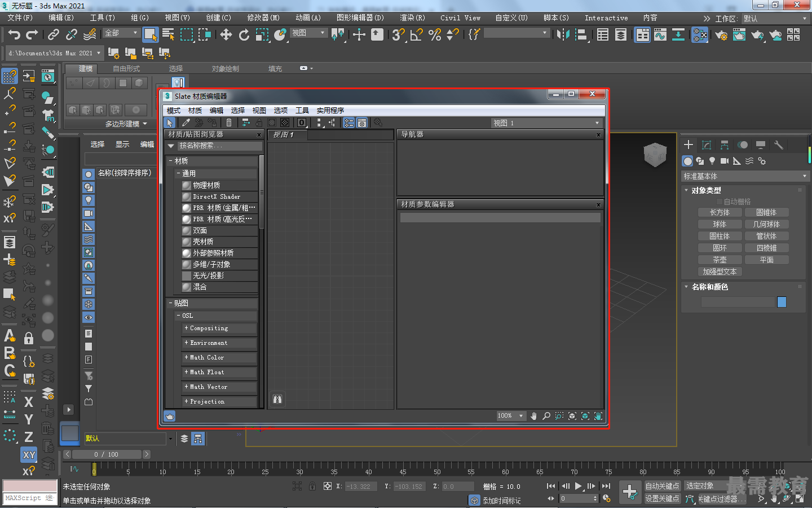This screenshot has height=508, width=812.
Task: Expand the Math Color category
Action: 187,357
